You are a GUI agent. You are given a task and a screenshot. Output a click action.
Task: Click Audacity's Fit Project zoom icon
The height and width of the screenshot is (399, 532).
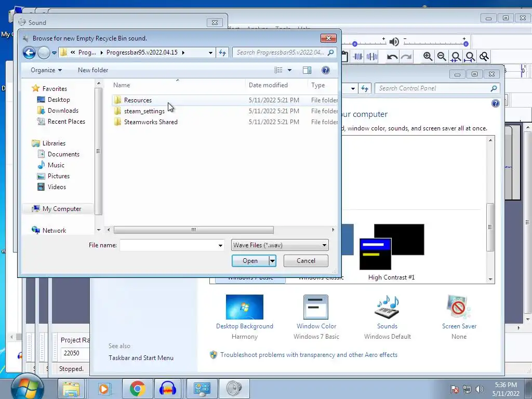tap(470, 57)
